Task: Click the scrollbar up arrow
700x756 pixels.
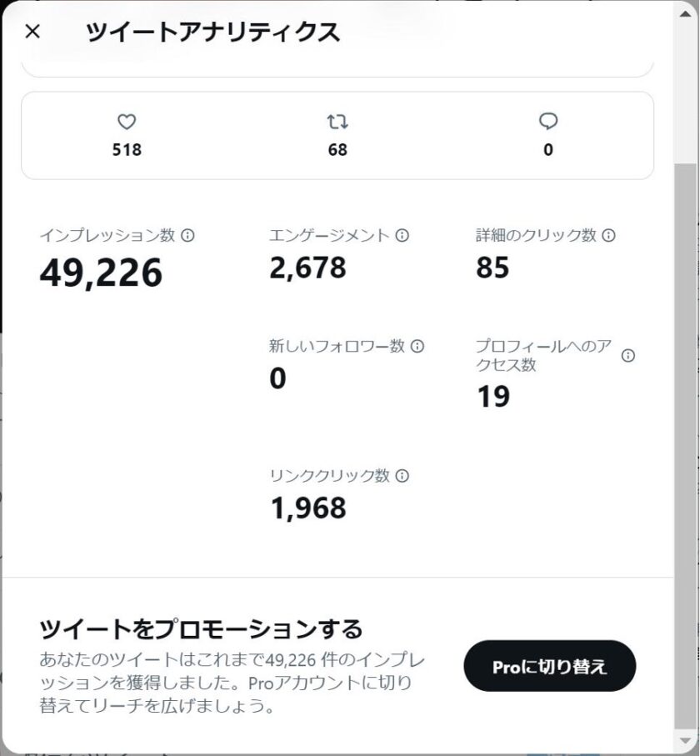Action: click(686, 13)
